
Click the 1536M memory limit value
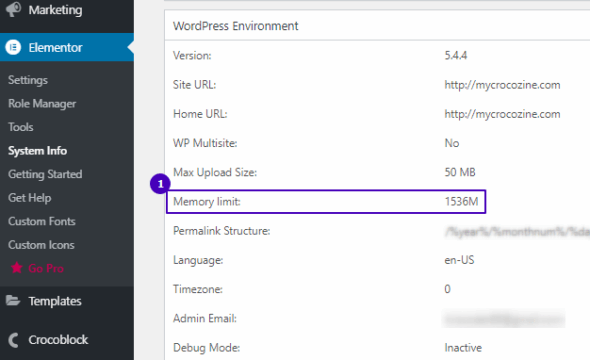tap(461, 202)
